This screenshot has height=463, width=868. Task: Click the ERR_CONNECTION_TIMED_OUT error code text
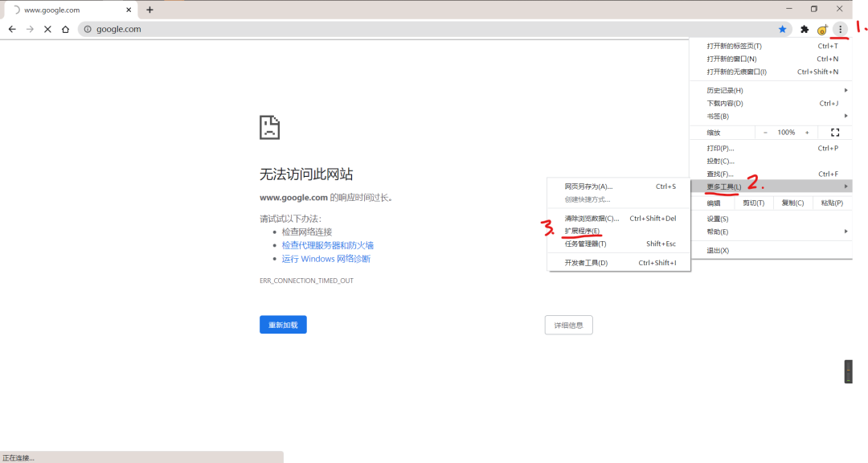(306, 281)
